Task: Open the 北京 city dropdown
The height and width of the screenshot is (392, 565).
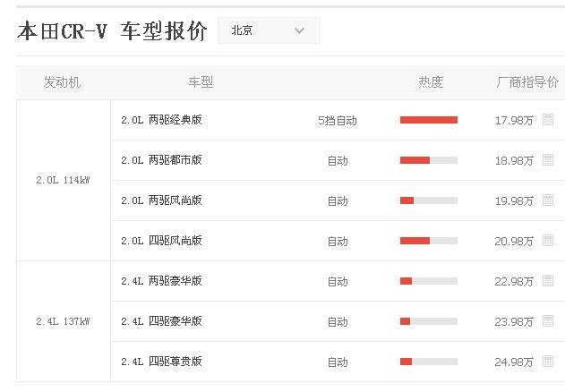Action: pyautogui.click(x=268, y=30)
